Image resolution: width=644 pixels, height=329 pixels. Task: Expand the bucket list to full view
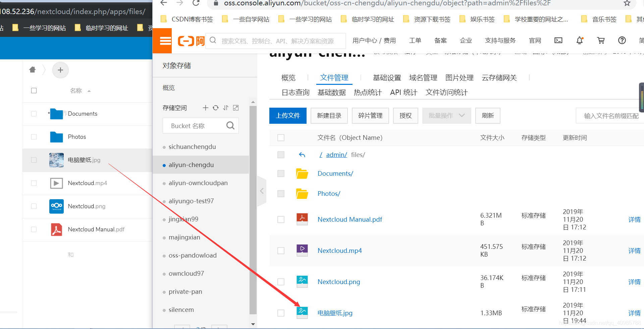pos(236,108)
